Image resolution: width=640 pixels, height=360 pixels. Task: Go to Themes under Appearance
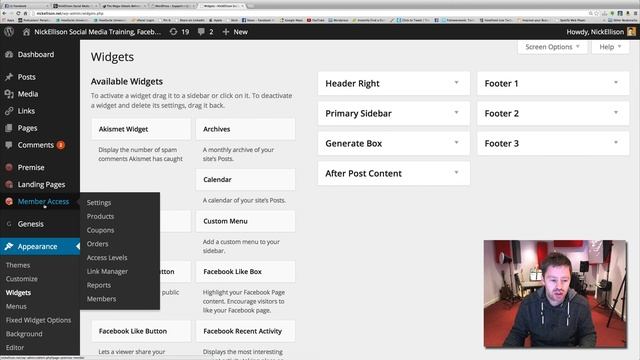point(18,265)
